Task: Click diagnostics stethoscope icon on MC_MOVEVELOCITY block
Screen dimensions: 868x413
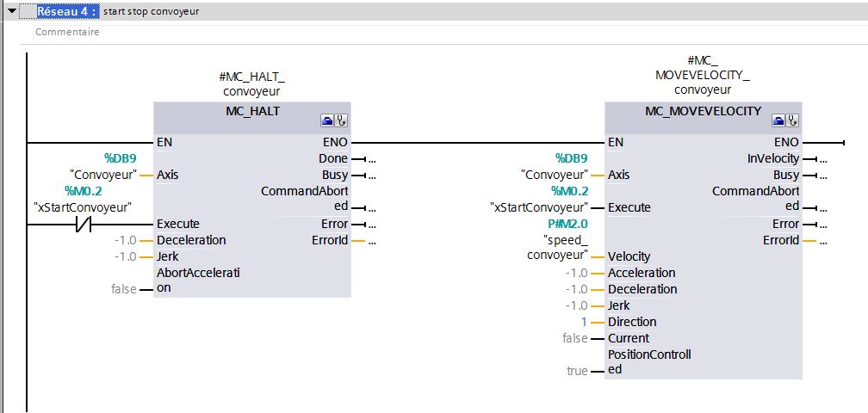Action: pyautogui.click(x=792, y=120)
